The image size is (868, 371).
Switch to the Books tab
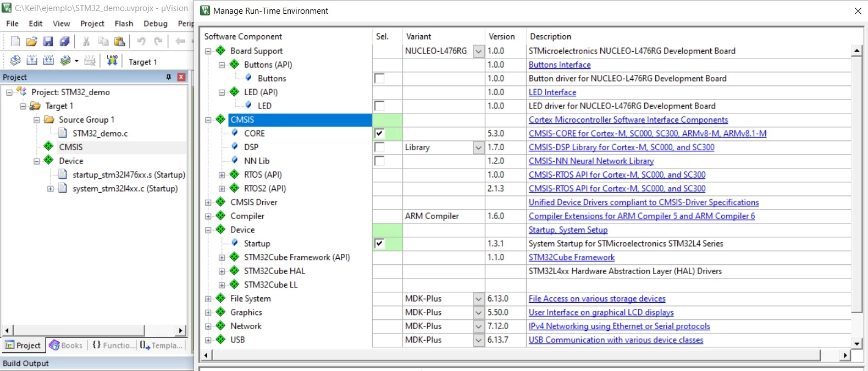[x=66, y=345]
